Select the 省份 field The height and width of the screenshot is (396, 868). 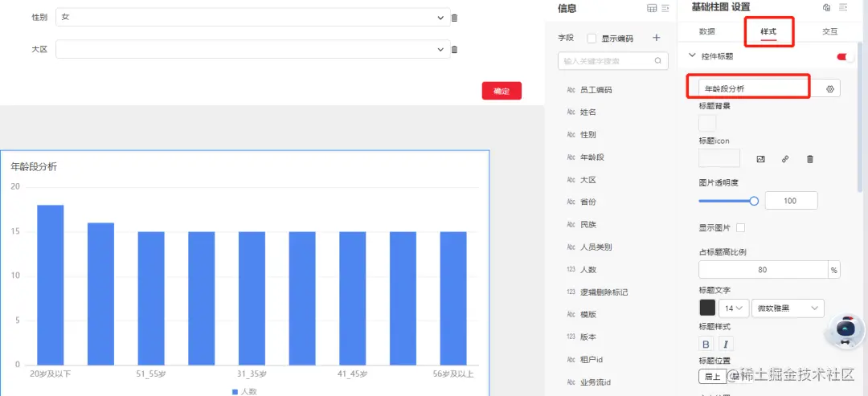(588, 202)
